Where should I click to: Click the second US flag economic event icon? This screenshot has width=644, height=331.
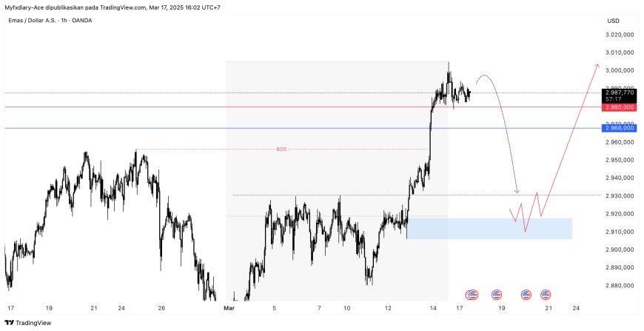click(497, 294)
